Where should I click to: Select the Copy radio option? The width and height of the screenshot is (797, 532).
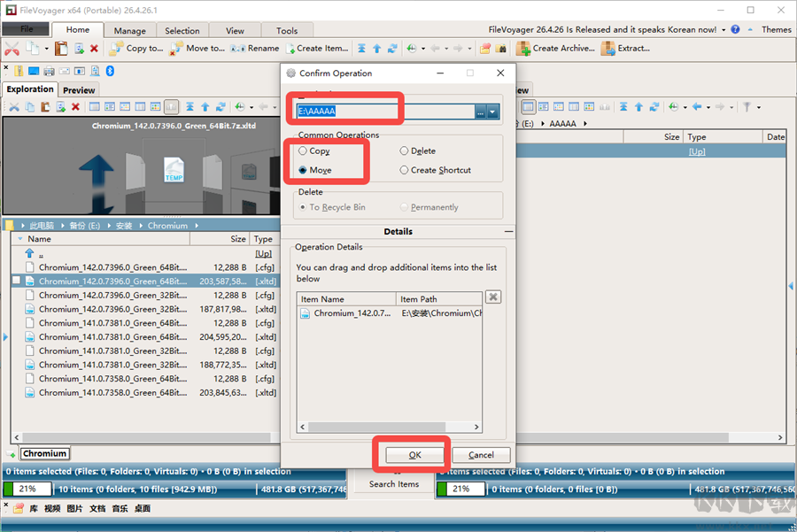314,150
